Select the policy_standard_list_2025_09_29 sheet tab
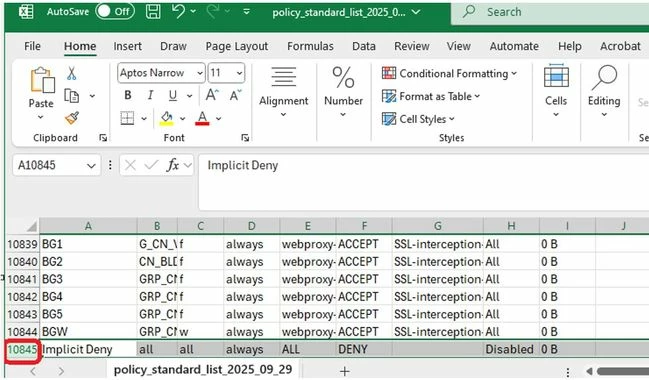Screen dimensions: 649x380 tap(203, 369)
